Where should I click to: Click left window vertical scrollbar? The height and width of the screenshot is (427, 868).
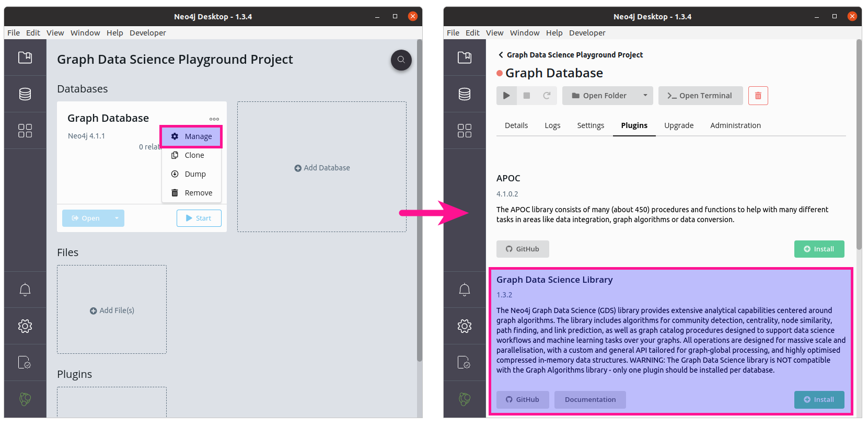click(x=419, y=200)
